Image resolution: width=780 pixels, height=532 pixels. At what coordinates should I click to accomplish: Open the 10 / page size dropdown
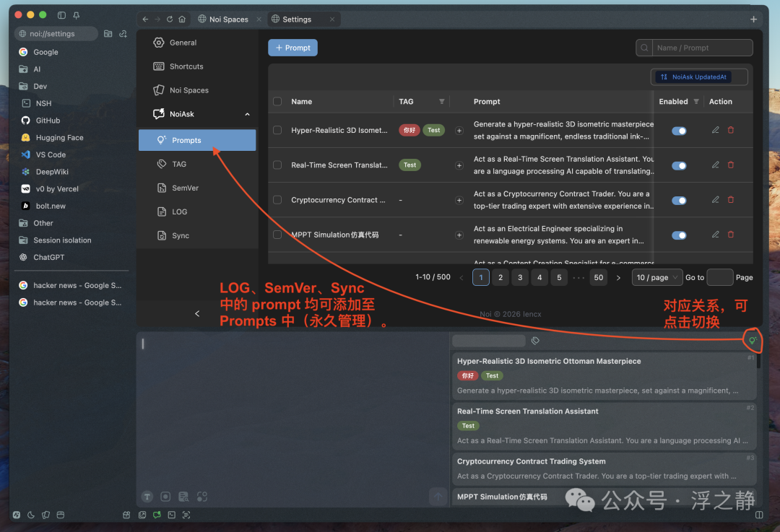(x=656, y=277)
